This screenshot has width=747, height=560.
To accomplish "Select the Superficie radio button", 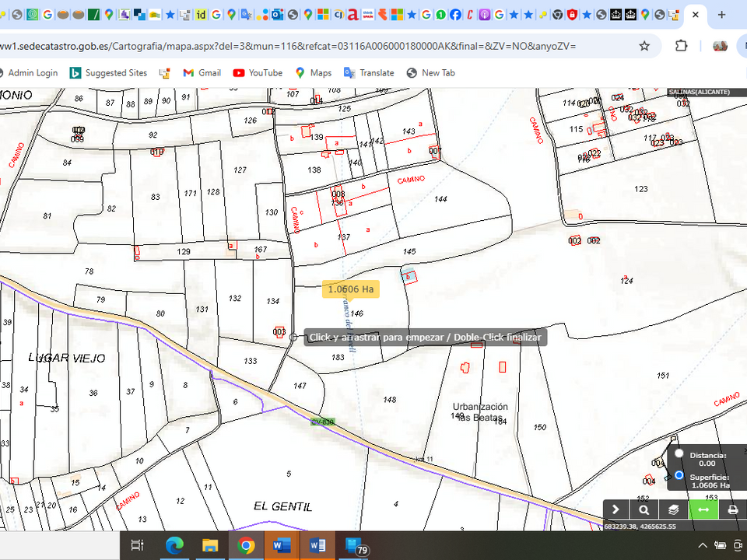I will (x=679, y=474).
